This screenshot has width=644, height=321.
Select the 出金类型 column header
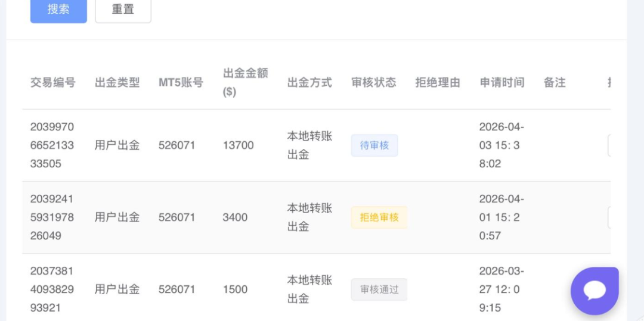(117, 82)
